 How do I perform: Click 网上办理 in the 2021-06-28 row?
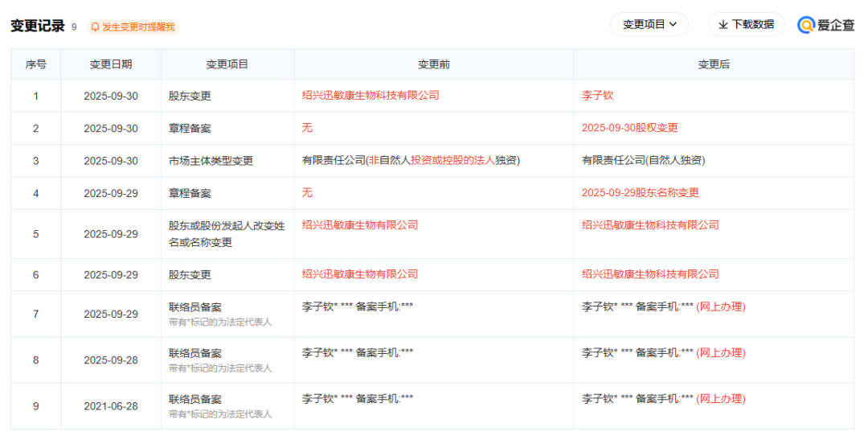click(x=721, y=398)
